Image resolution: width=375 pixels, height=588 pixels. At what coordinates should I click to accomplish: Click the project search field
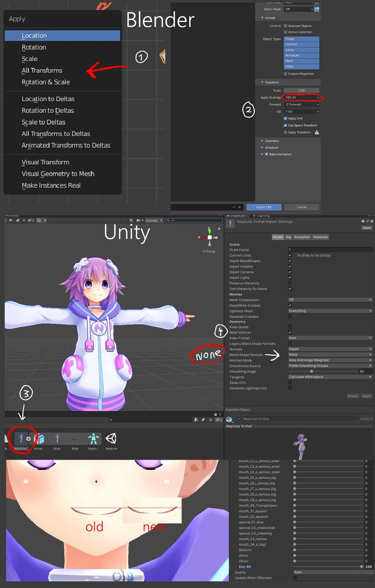[150, 420]
